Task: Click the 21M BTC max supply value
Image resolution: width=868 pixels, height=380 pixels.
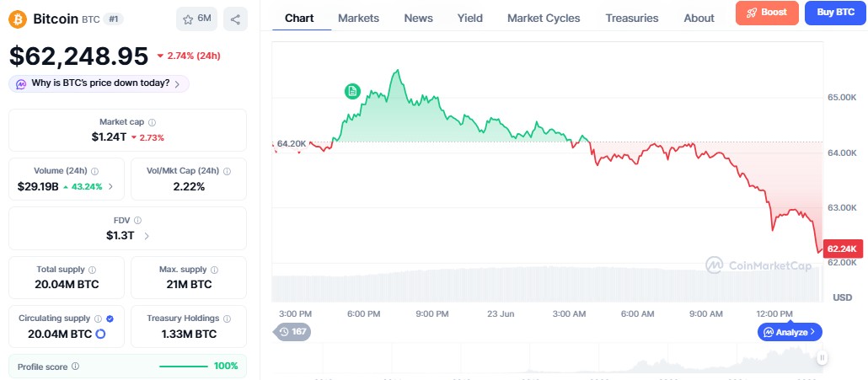Action: click(188, 285)
